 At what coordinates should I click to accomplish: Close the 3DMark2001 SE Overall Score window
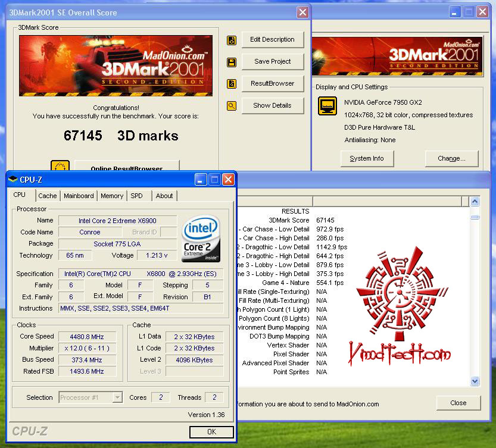point(302,12)
